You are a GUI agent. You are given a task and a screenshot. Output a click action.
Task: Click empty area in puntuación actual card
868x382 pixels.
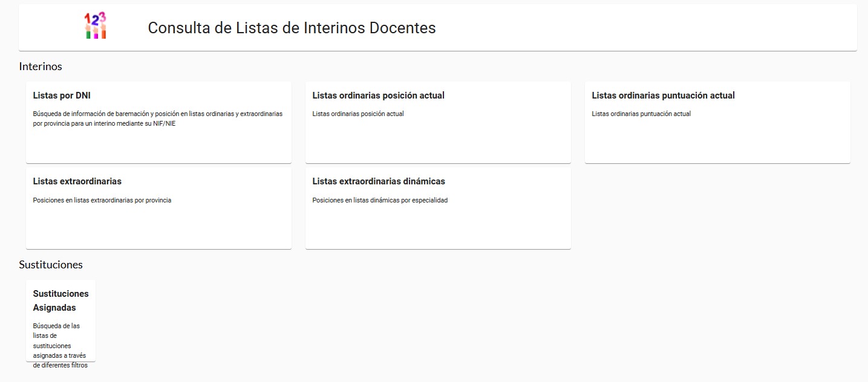717,142
